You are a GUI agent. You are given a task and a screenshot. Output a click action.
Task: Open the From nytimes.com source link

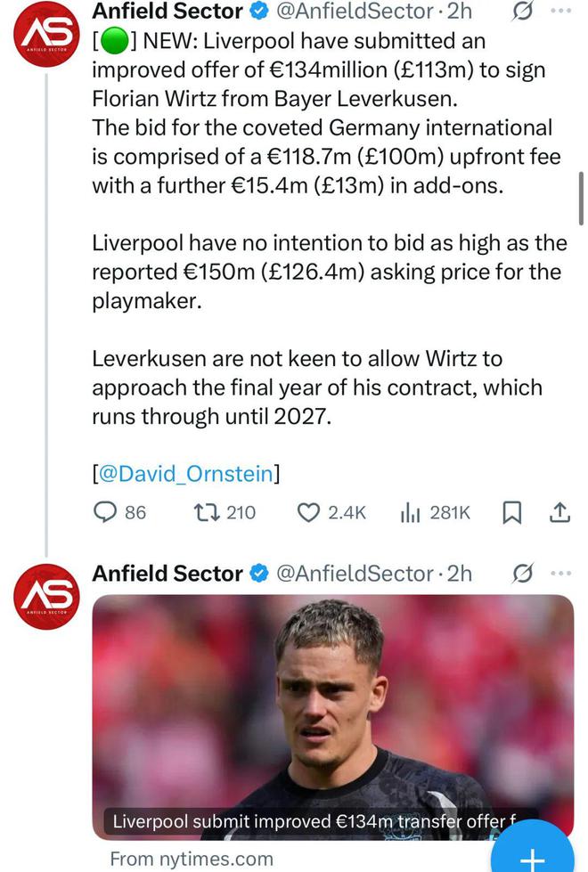coord(191,859)
